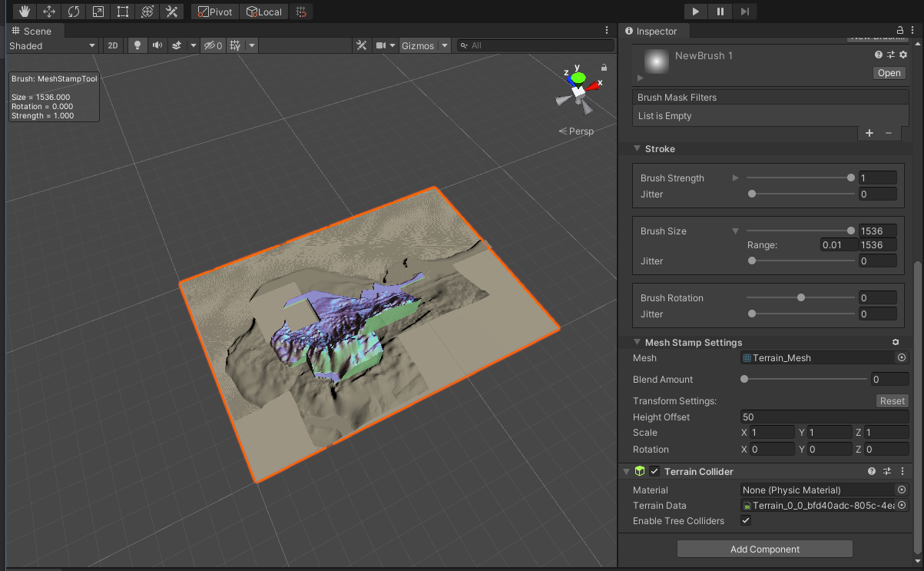Disable the Terrain Collider component checkbox
924x571 pixels.
[x=654, y=471]
